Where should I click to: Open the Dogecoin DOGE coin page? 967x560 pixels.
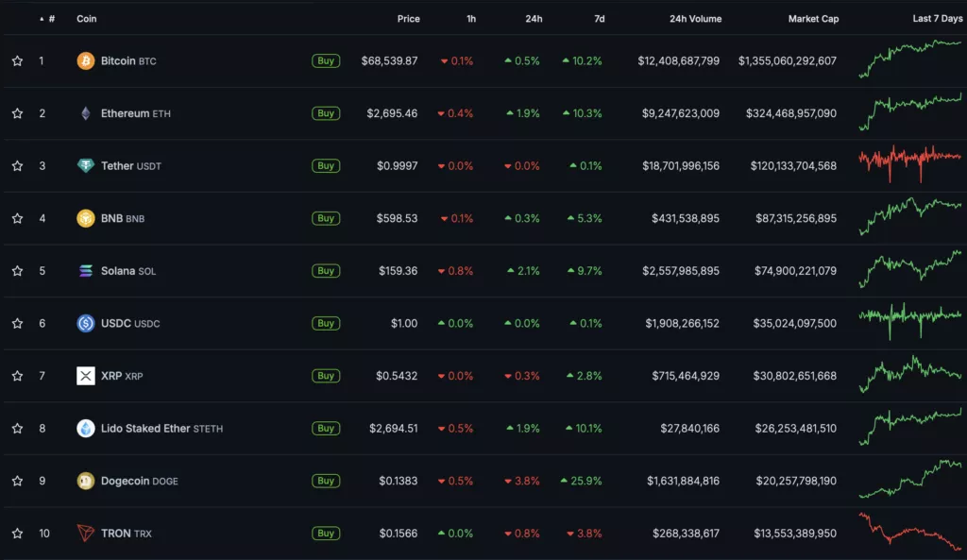(140, 481)
